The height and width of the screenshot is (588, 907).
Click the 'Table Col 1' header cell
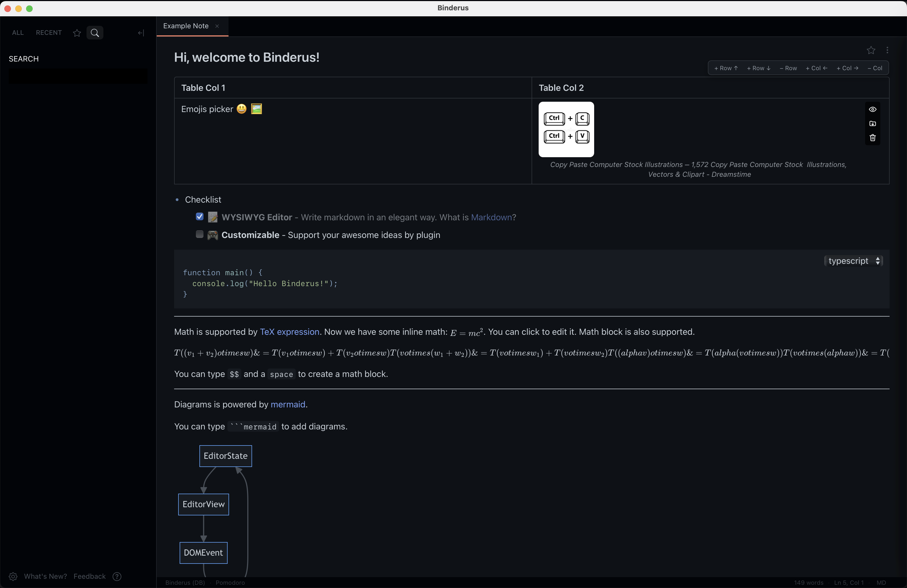(x=353, y=88)
